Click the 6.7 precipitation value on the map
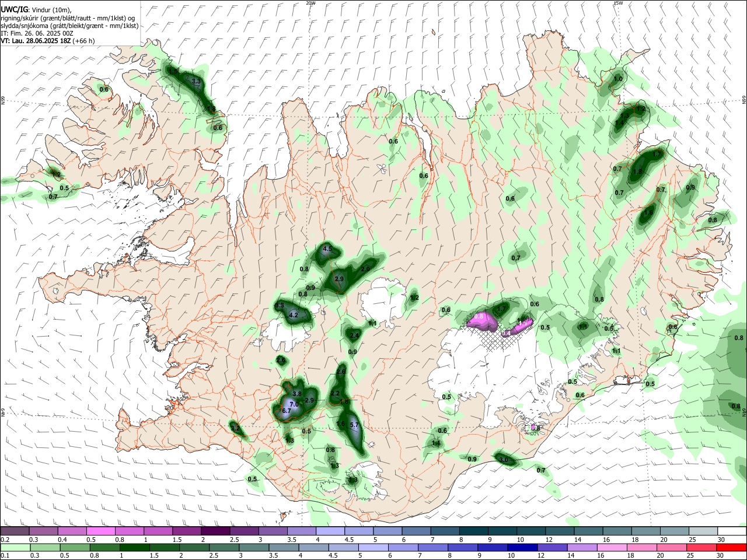Screen dimensions: 747x560 pyautogui.click(x=287, y=411)
